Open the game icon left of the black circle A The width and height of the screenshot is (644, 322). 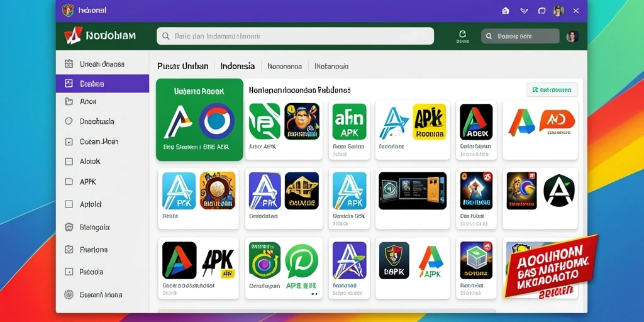click(521, 191)
